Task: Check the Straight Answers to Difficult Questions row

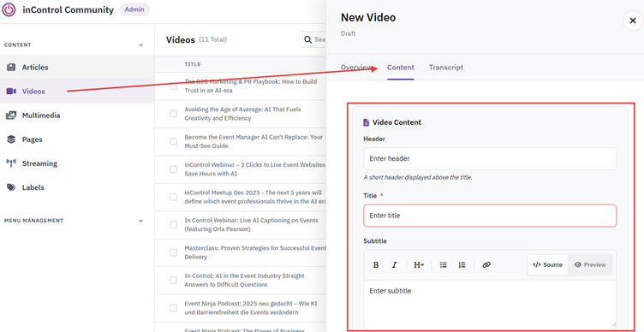Action: [173, 280]
